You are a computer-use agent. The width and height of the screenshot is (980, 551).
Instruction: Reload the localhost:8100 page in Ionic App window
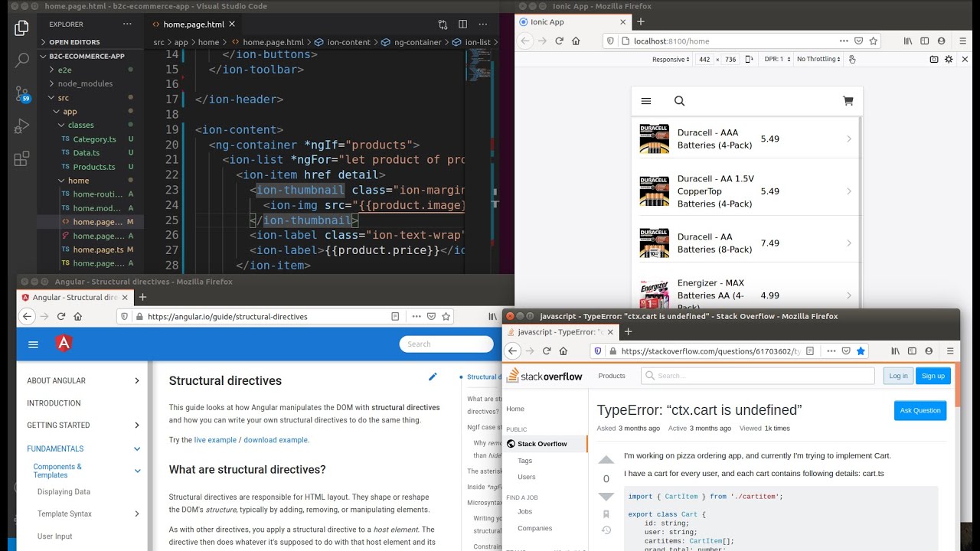(x=559, y=41)
